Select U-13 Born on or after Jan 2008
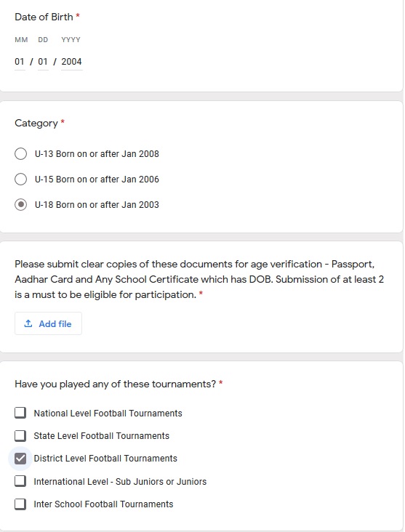This screenshot has width=405, height=532. click(x=20, y=153)
